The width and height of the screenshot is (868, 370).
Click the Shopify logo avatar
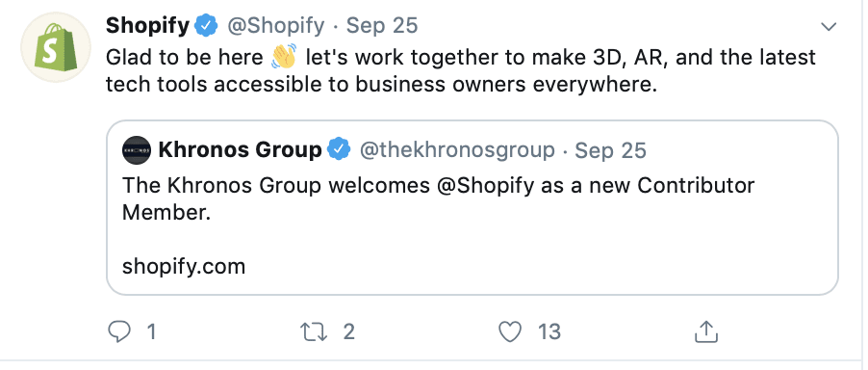click(56, 47)
